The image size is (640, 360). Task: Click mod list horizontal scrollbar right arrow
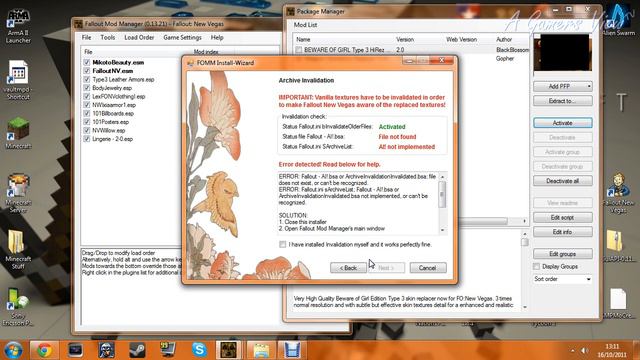pyautogui.click(x=524, y=221)
